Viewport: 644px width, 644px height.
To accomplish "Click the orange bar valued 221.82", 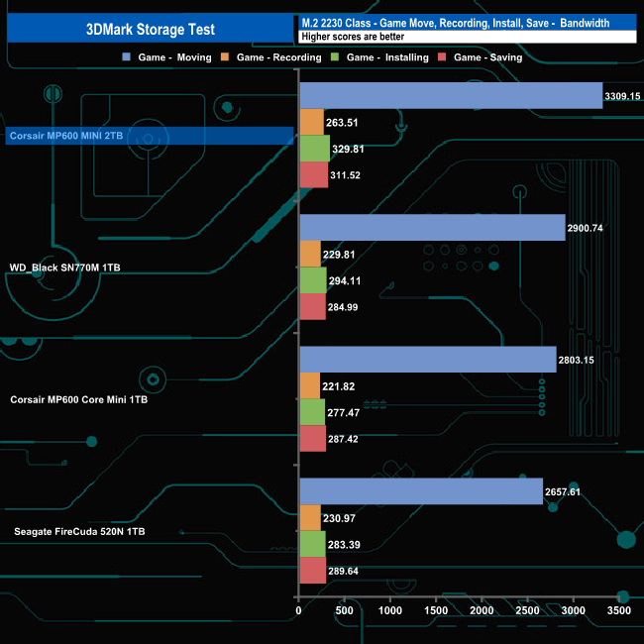I will [x=310, y=385].
